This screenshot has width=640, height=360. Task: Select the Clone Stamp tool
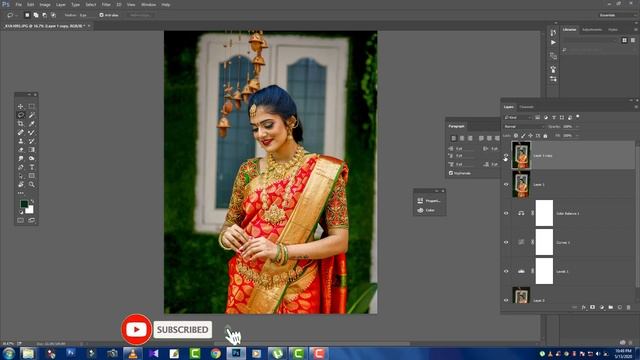[x=20, y=141]
